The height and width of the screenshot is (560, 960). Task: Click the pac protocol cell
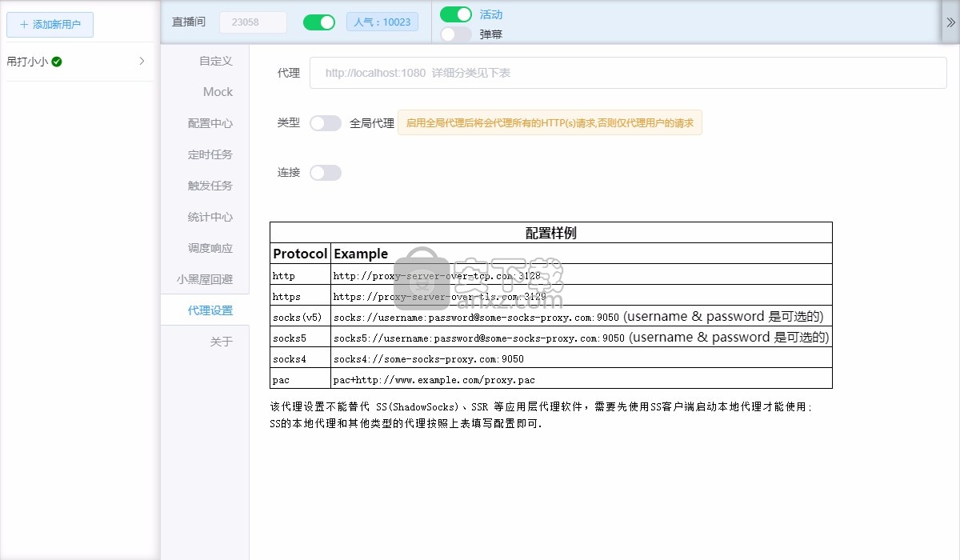click(300, 379)
